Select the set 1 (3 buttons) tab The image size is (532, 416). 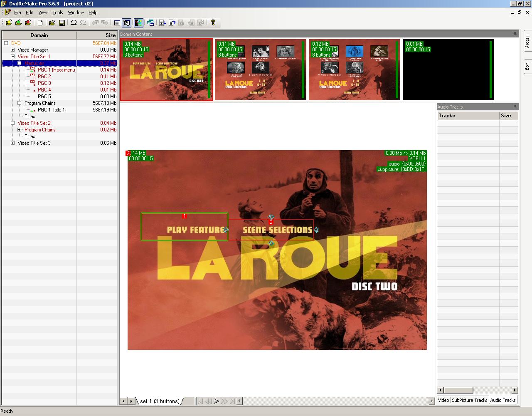click(160, 401)
